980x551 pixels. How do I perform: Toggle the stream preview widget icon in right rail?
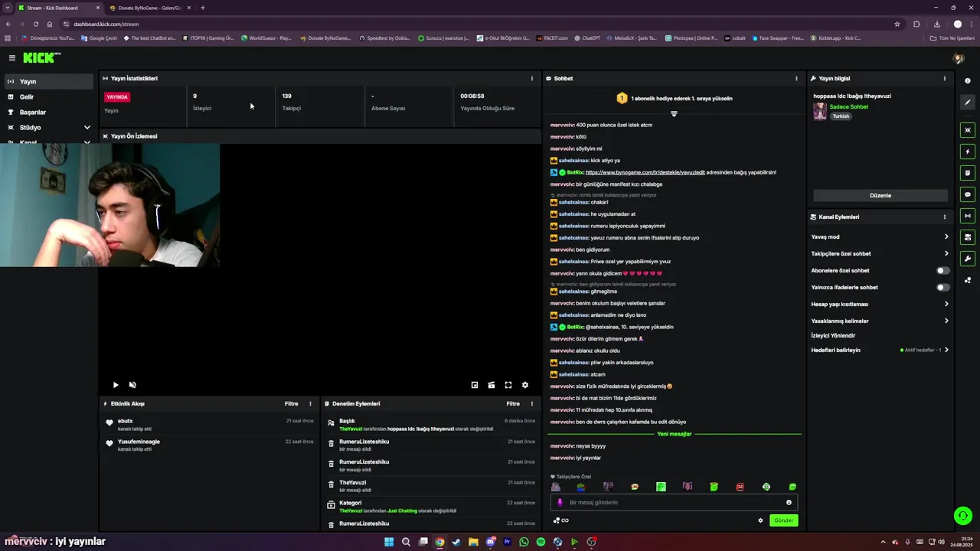coord(968,130)
